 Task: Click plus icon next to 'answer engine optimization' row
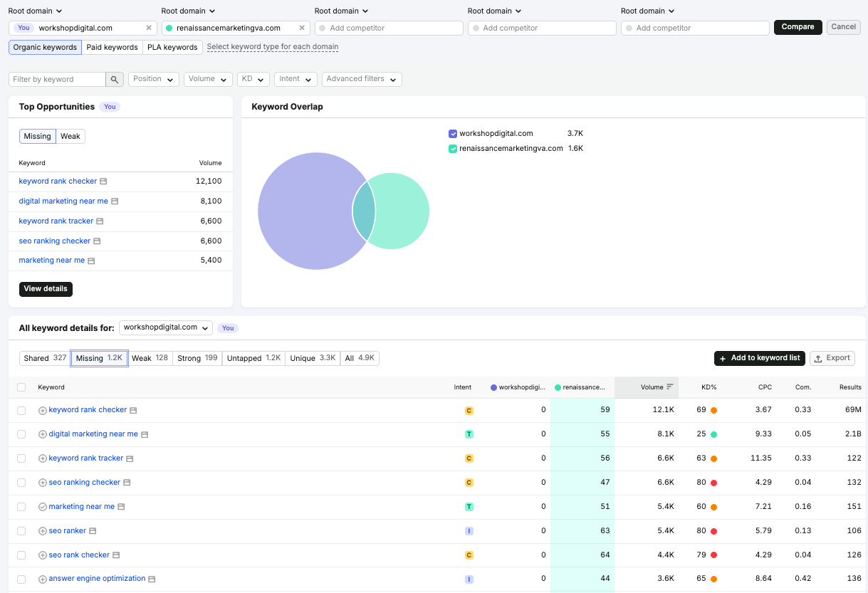coord(42,579)
